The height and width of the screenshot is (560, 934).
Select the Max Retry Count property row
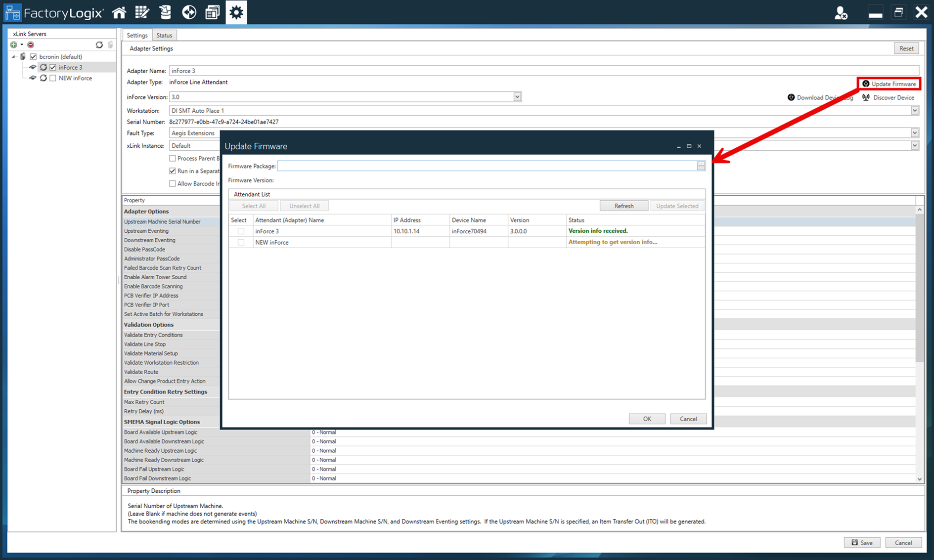[144, 402]
